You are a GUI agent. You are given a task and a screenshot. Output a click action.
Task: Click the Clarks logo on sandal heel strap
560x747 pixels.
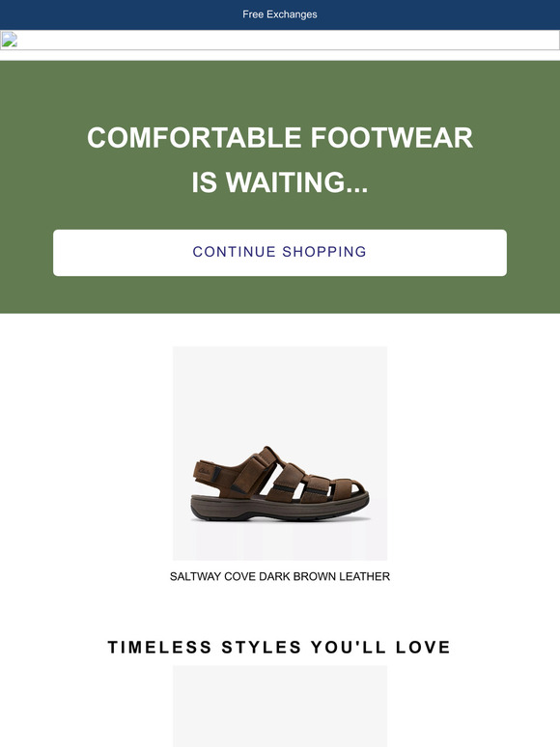point(204,471)
